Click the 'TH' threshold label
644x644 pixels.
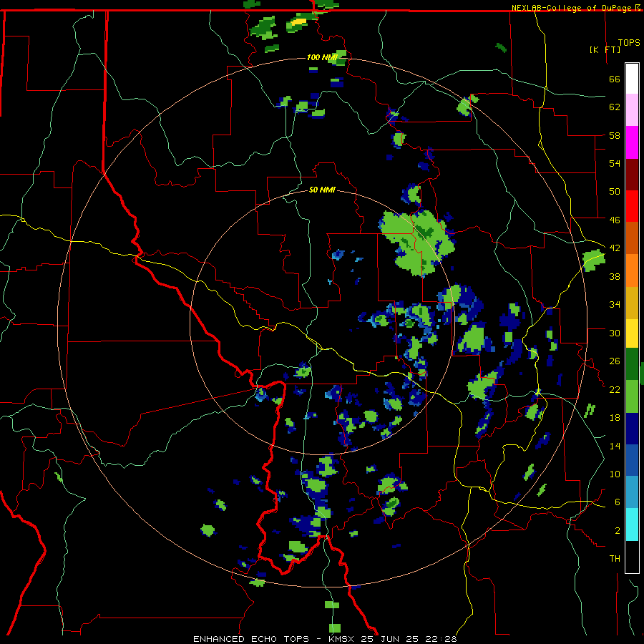615,558
